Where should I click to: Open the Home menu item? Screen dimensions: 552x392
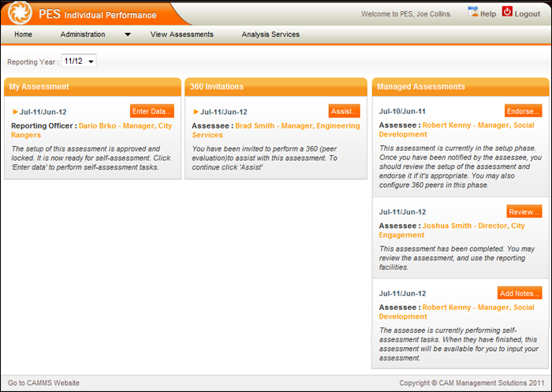tap(23, 35)
